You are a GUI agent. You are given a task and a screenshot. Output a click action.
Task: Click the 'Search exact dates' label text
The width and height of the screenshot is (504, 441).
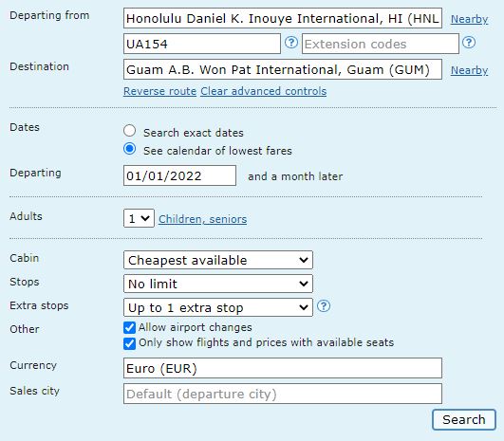194,133
